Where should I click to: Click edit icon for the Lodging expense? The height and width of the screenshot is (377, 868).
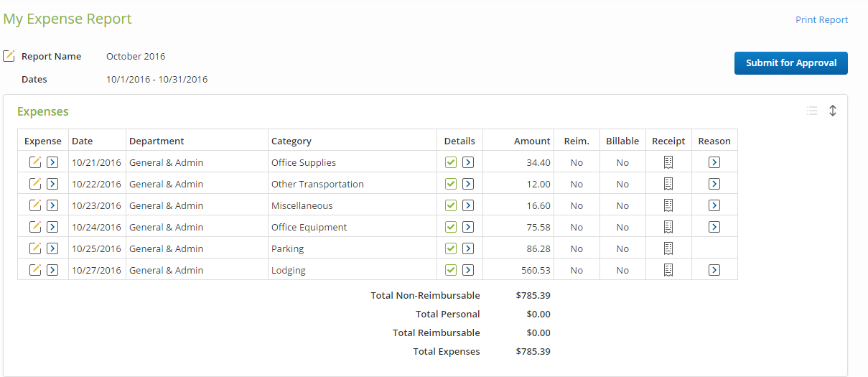(34, 270)
